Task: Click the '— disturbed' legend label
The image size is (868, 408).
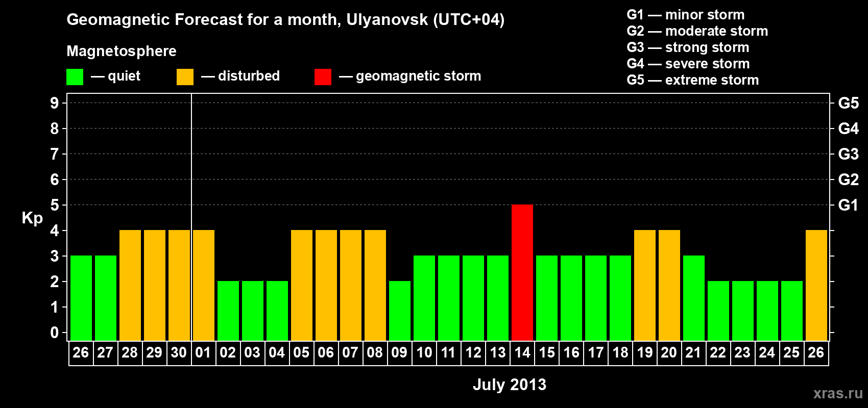Action: coord(240,76)
